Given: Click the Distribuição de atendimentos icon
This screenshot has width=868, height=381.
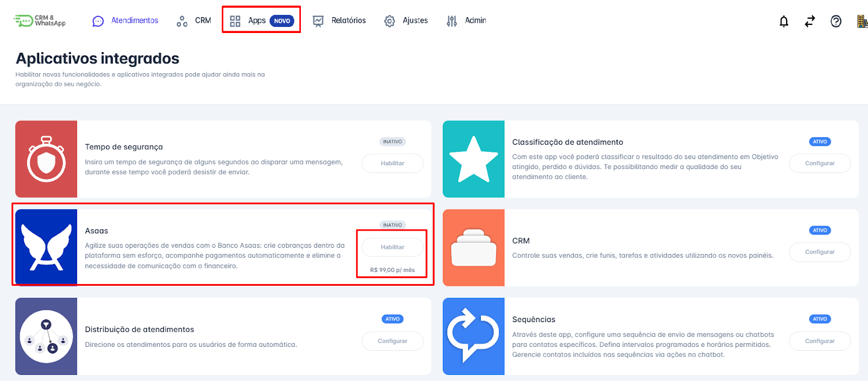Looking at the screenshot, I should (46, 336).
